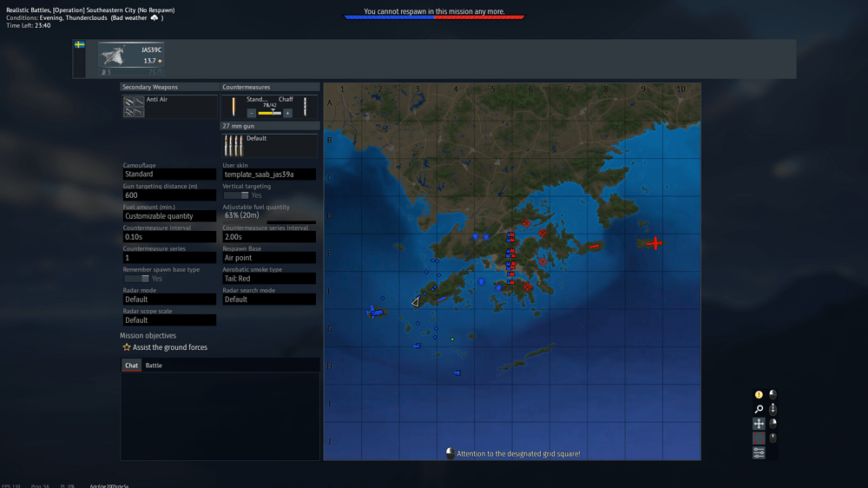Click the red-corner area selection icon
Screen dimensions: 868x488
pyautogui.click(x=759, y=439)
